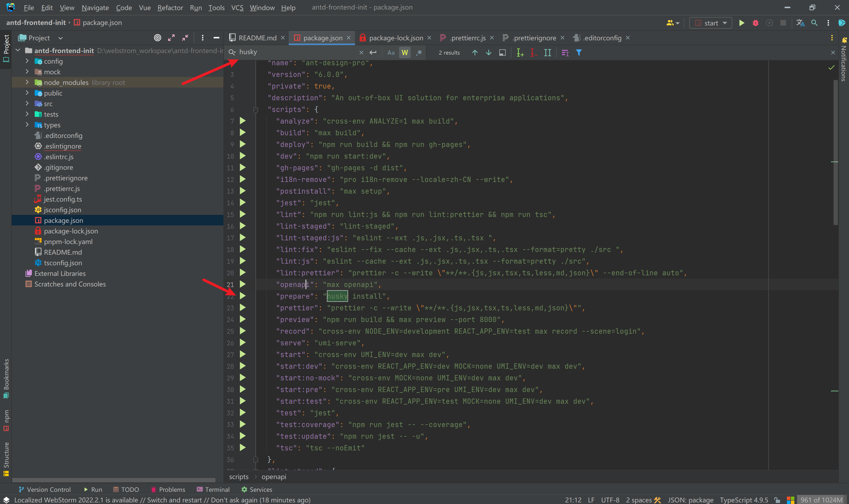Toggle the Notifications side panel

(x=844, y=59)
